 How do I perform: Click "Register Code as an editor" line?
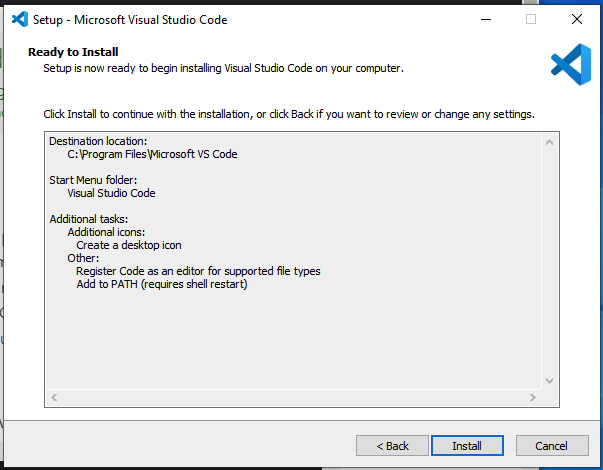[x=198, y=271]
